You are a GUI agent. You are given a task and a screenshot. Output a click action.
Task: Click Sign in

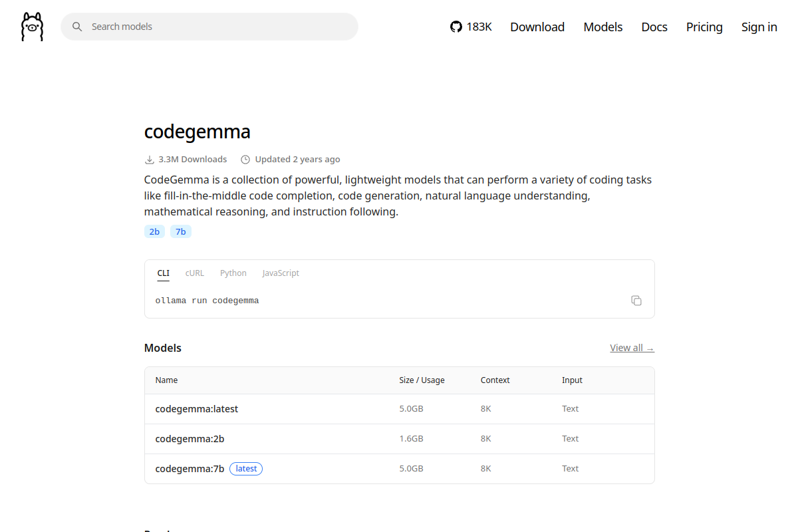[759, 27]
